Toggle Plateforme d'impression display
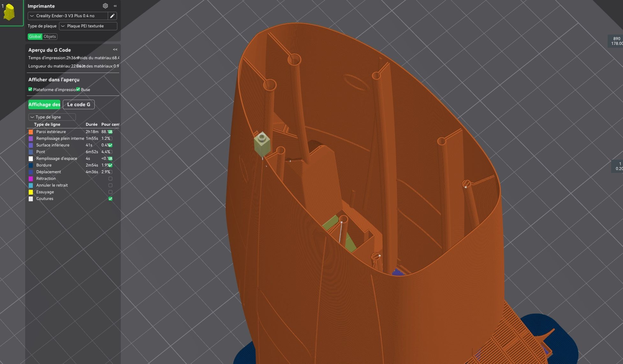This screenshot has height=364, width=623. point(30,89)
